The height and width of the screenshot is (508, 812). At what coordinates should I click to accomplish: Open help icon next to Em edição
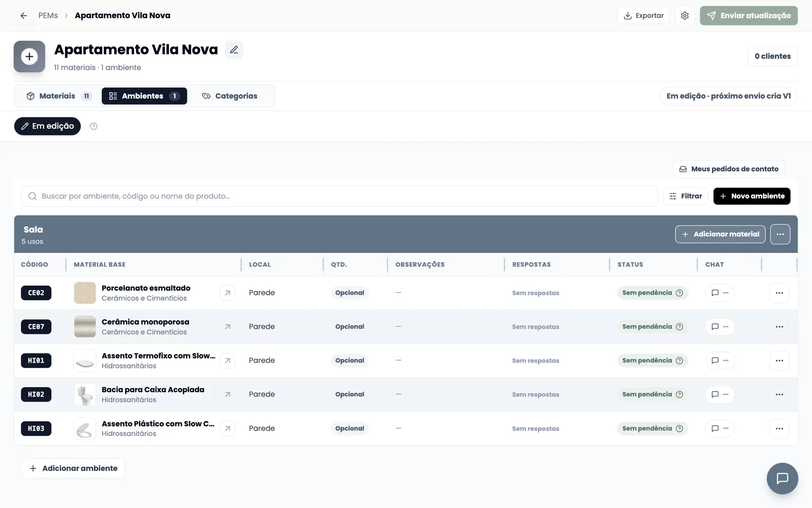[93, 126]
